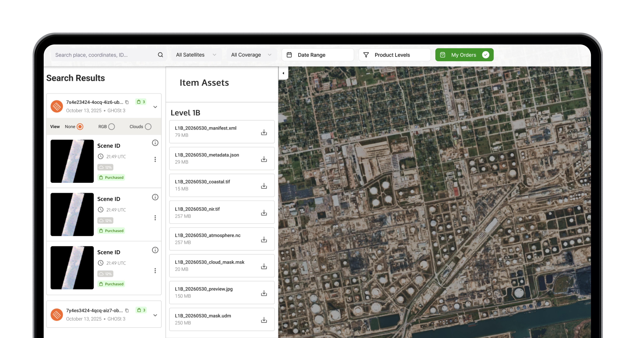644x338 pixels.
Task: Click the L1B_20260530_cloud_mask.msk file name
Action: (x=210, y=262)
